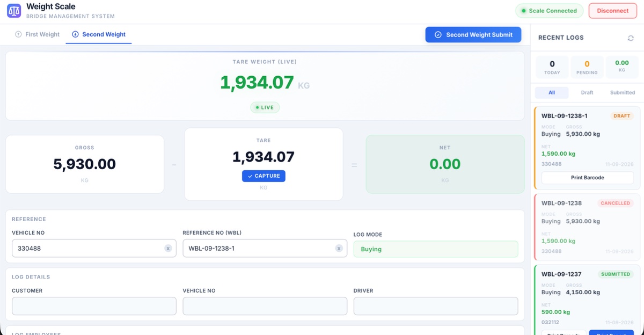Submit the second weight
Image resolution: width=644 pixels, height=335 pixels.
coord(473,35)
